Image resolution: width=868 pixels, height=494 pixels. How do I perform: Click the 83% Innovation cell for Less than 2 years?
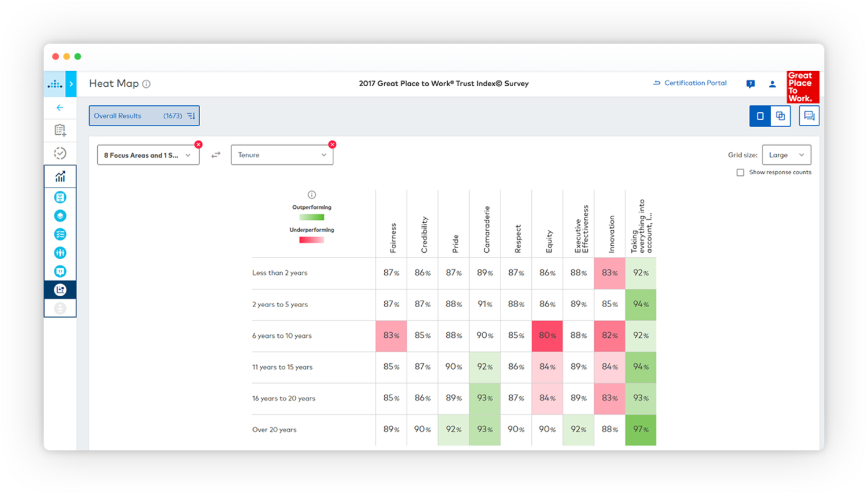609,274
